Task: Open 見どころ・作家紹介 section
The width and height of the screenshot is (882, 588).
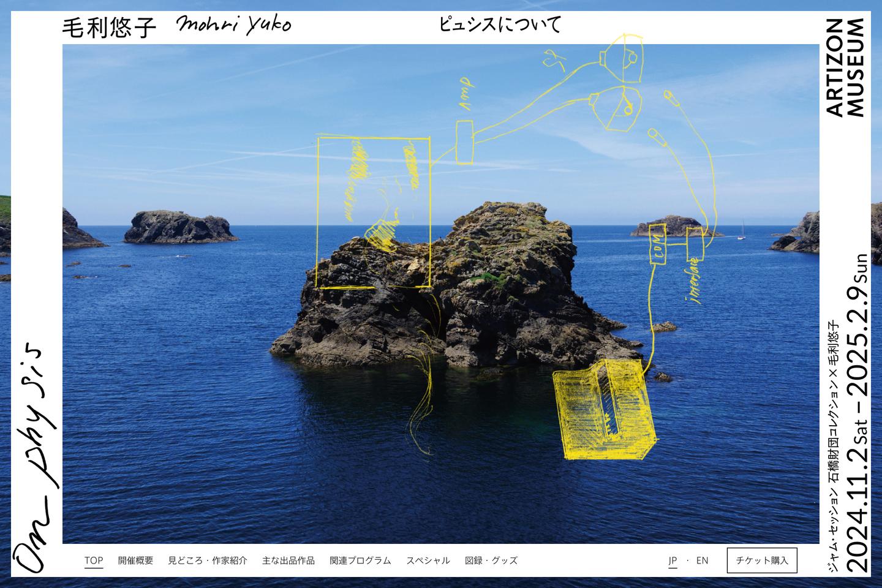Action: coord(208,560)
